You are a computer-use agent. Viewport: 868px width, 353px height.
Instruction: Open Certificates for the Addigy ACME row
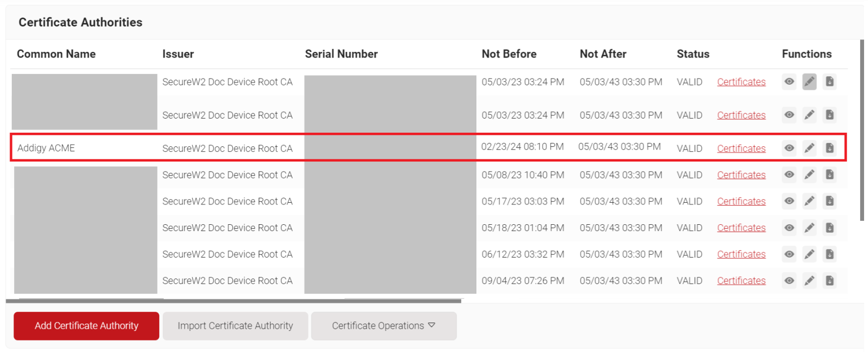[741, 148]
